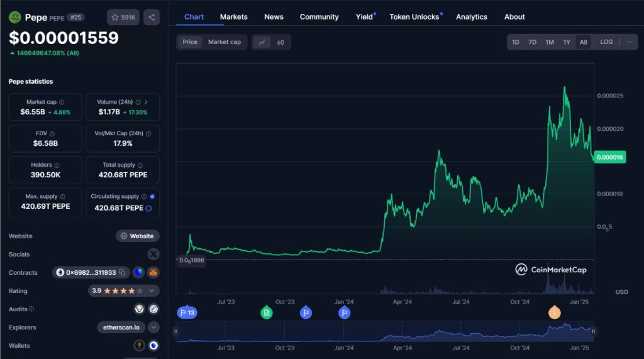The width and height of the screenshot is (644, 359).
Task: Click the first audit provider icon
Action: [139, 309]
